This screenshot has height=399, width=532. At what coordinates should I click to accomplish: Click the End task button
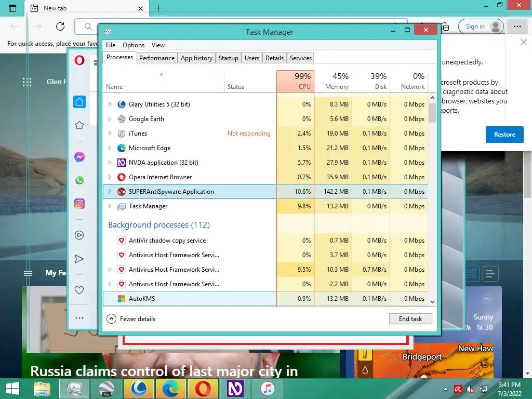(410, 319)
